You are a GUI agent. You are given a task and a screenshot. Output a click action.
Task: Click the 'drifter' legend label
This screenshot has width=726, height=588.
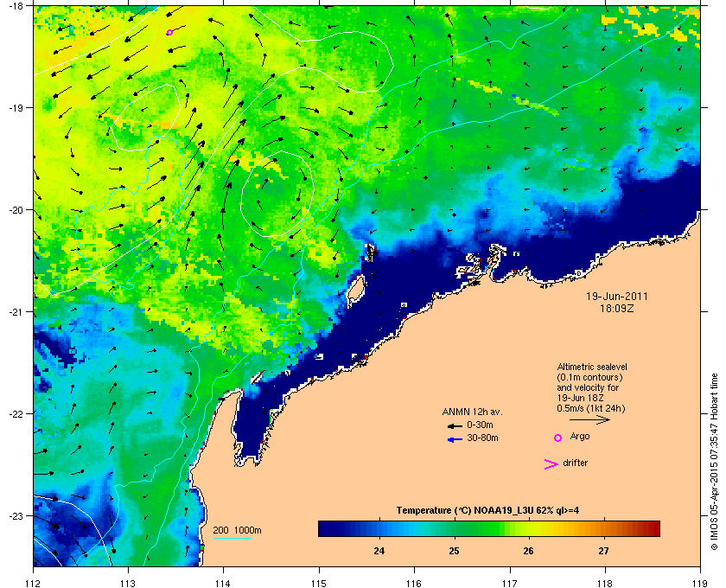[575, 463]
